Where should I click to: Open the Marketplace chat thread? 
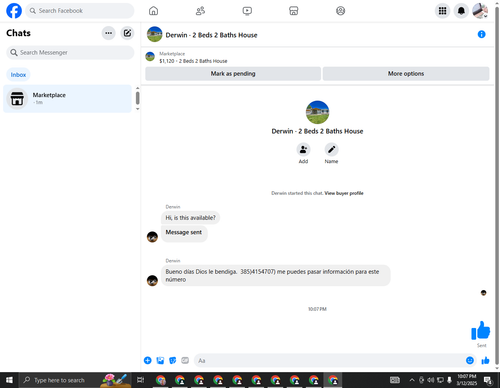coord(67,99)
